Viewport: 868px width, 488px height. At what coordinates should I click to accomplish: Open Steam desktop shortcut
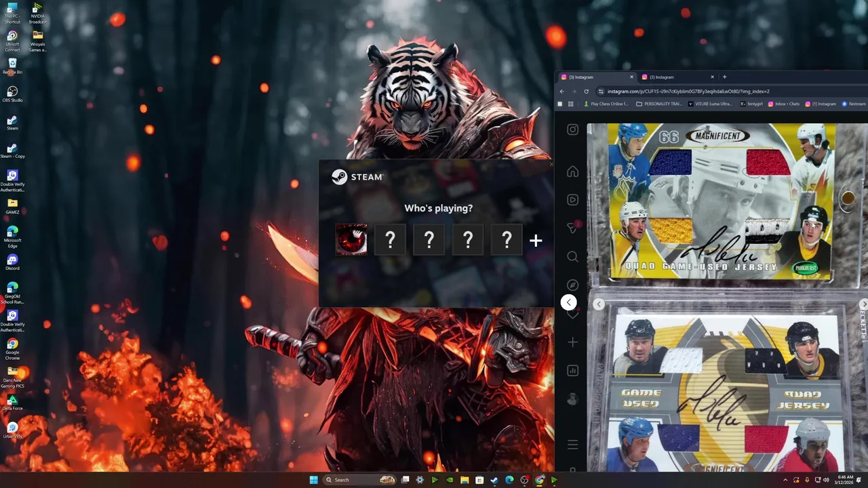12,122
